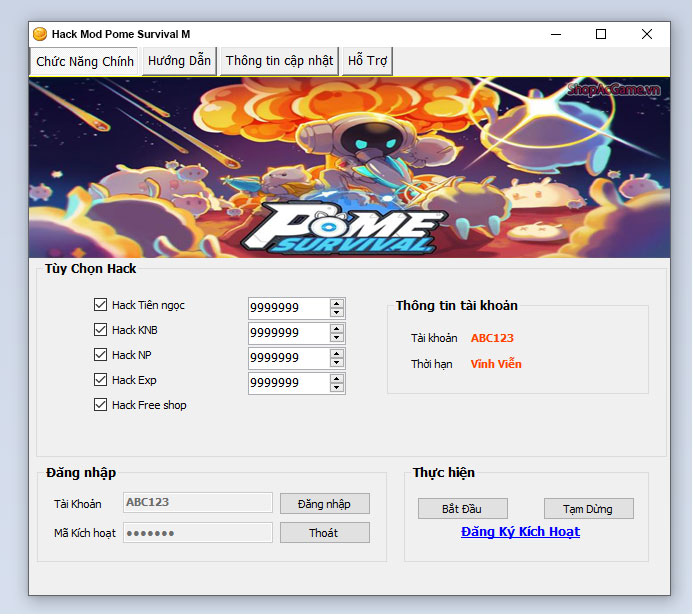
Task: Decrease the Hack KNB value with down arrow
Action: [337, 338]
